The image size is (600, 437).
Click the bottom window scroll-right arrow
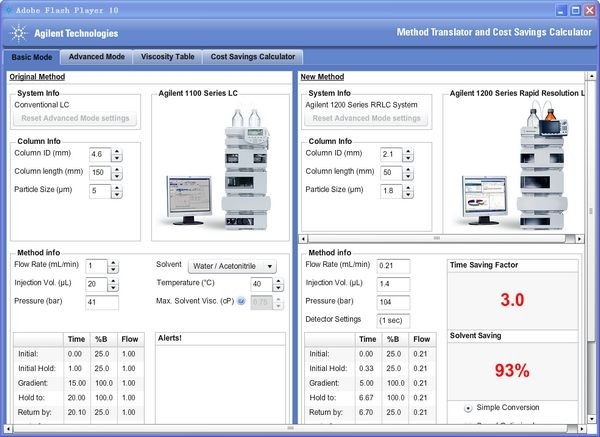tap(582, 429)
